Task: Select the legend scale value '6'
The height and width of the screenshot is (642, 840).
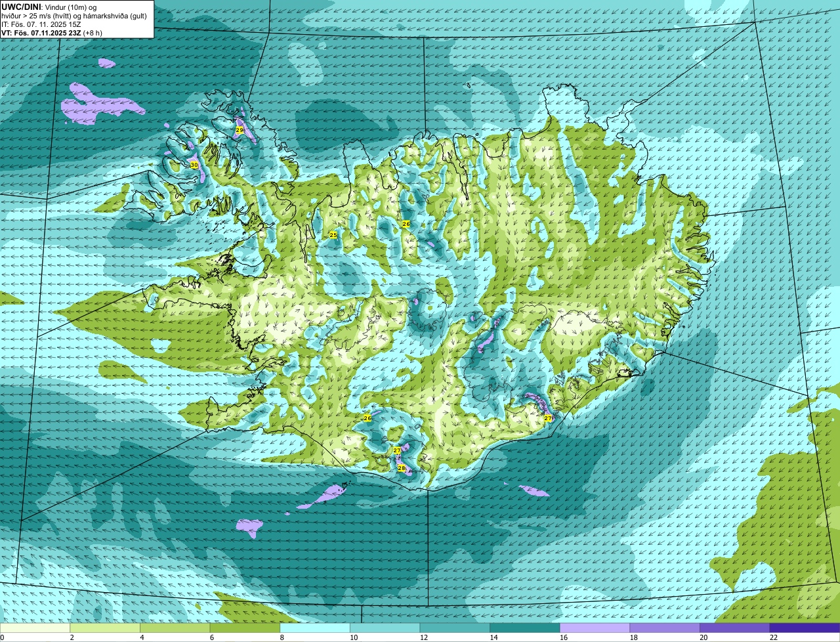Action: point(212,637)
